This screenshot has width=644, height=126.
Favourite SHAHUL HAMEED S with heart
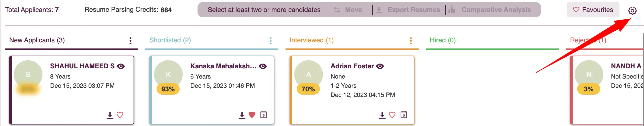click(x=120, y=115)
